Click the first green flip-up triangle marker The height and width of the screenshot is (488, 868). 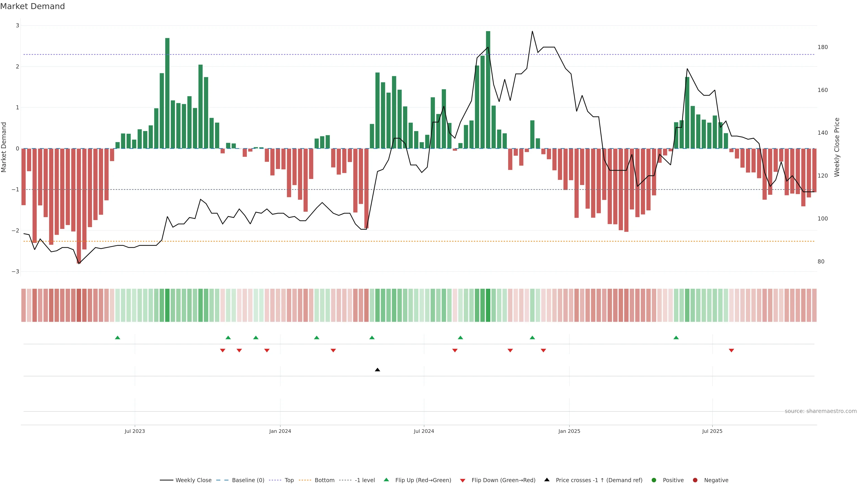(118, 338)
